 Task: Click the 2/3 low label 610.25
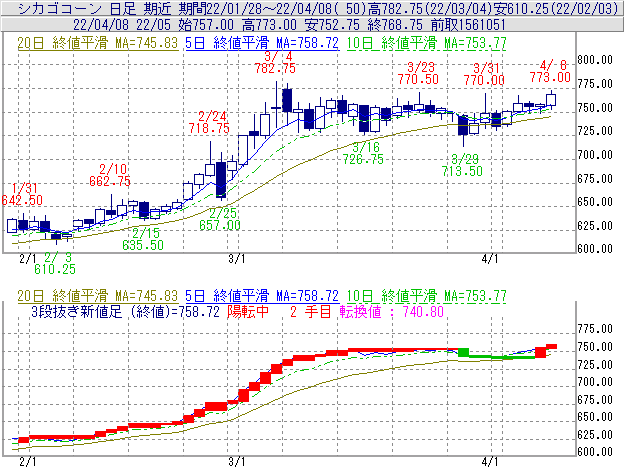(55, 269)
